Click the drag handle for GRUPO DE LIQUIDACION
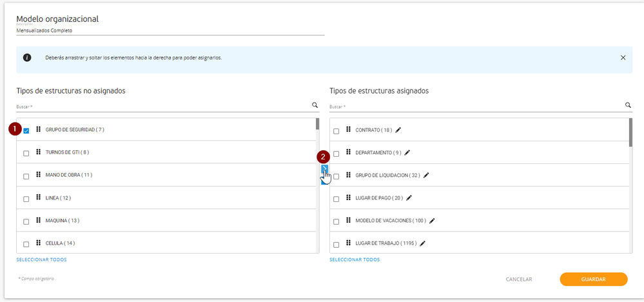Screen dimensions: 644x302 pos(348,175)
